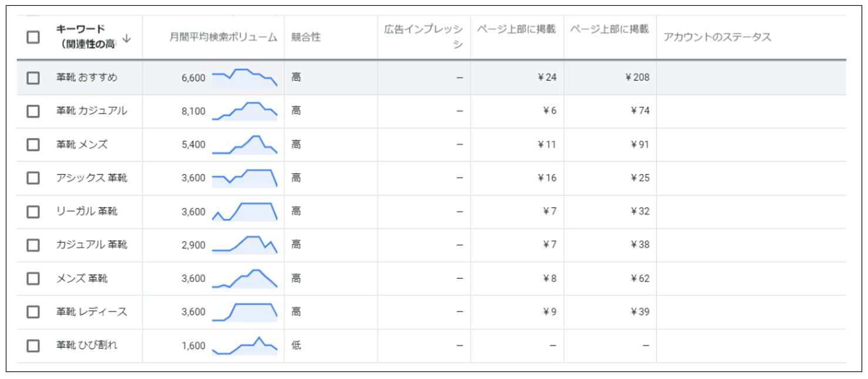Check the box for カジュアル 革靴
The width and height of the screenshot is (868, 379).
33,245
